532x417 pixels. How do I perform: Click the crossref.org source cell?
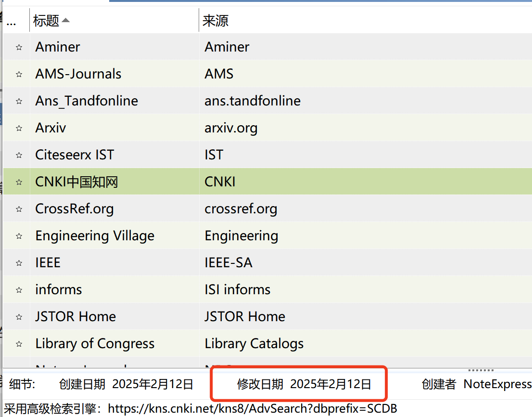[366, 209]
